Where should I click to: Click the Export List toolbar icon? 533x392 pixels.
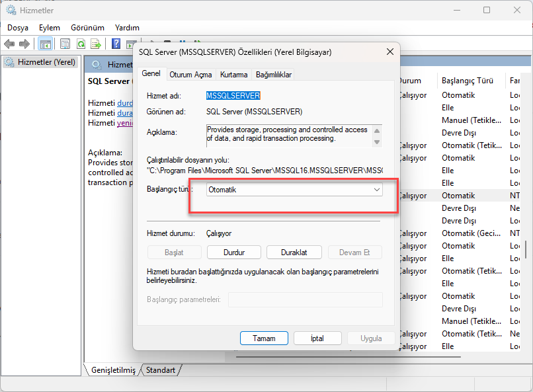96,44
